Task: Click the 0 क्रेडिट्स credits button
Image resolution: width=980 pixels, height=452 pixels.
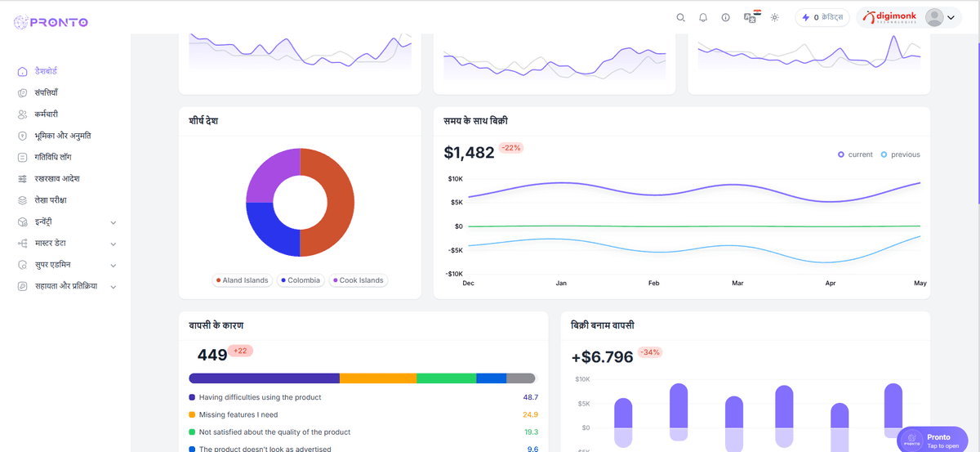Action: pyautogui.click(x=822, y=18)
